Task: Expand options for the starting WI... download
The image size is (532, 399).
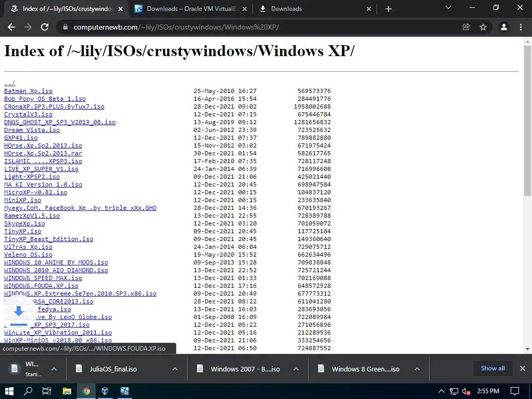Action: (x=54, y=369)
